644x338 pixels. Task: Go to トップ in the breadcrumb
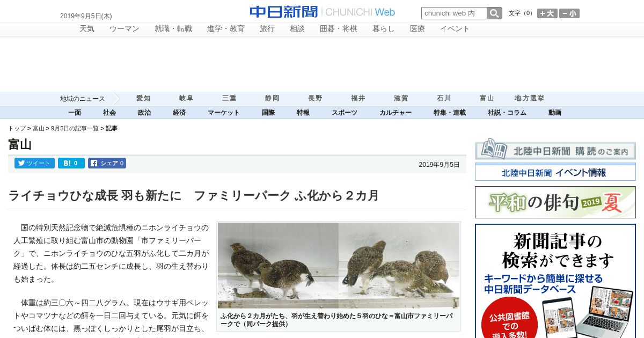(x=17, y=129)
